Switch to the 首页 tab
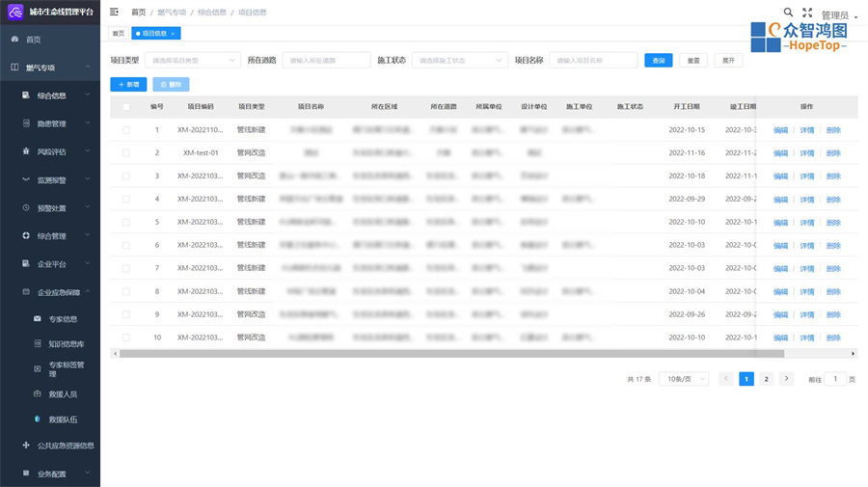 [119, 34]
